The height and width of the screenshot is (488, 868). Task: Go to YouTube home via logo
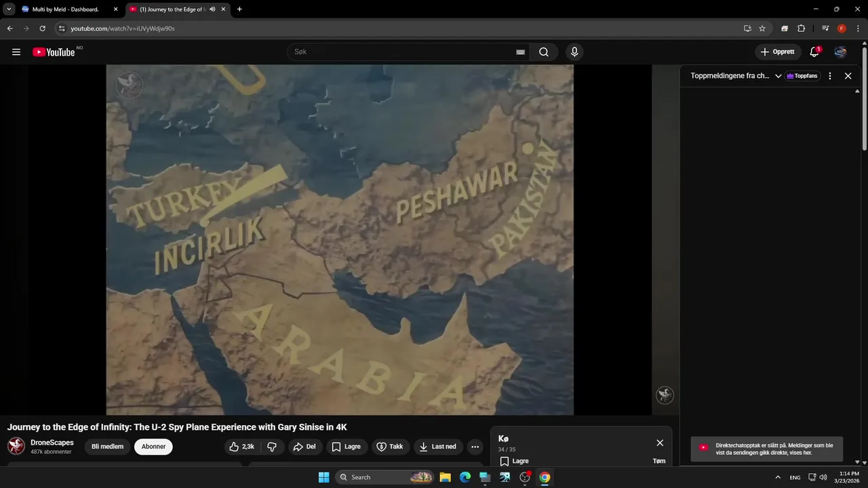pos(54,52)
